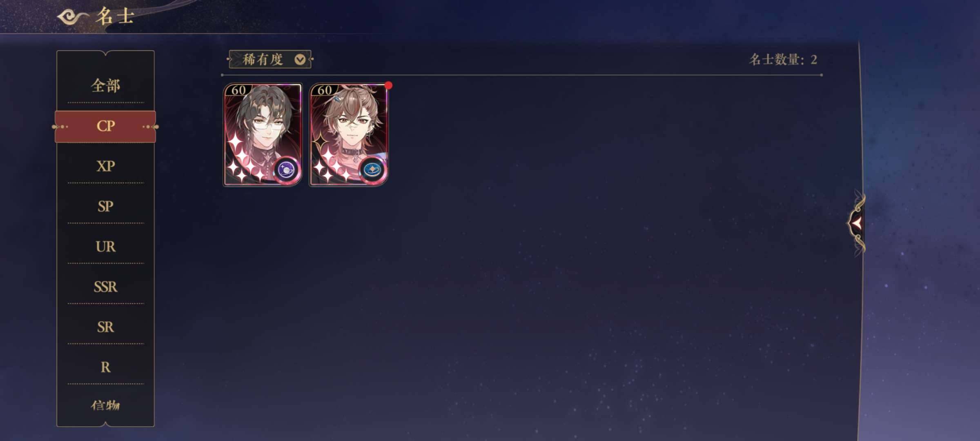Select the CP rarity tab
The height and width of the screenshot is (441, 980).
[105, 126]
